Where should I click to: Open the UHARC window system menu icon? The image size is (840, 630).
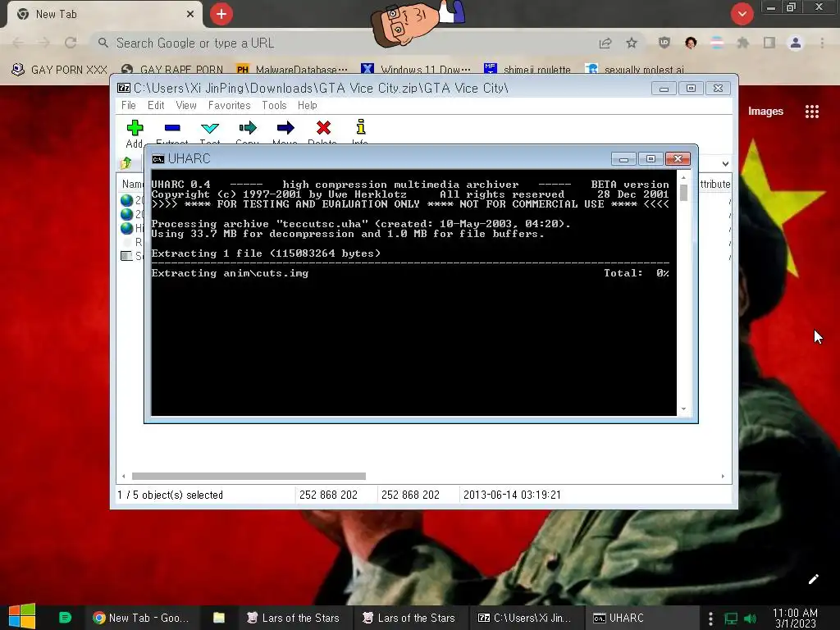coord(158,159)
